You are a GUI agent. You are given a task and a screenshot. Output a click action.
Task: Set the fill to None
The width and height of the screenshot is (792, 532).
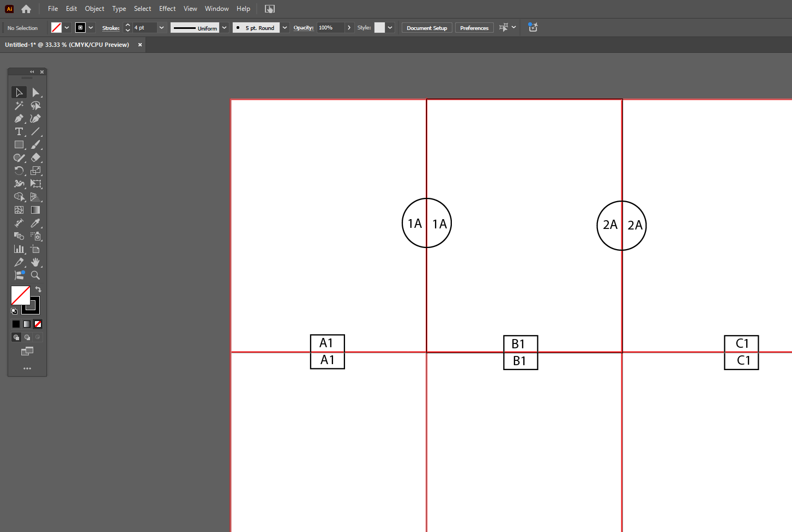click(37, 324)
